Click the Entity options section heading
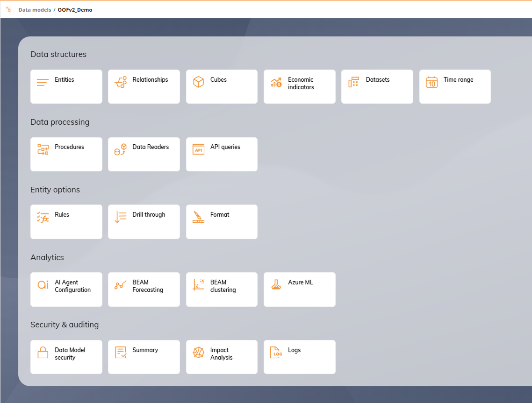The image size is (532, 403). point(55,190)
